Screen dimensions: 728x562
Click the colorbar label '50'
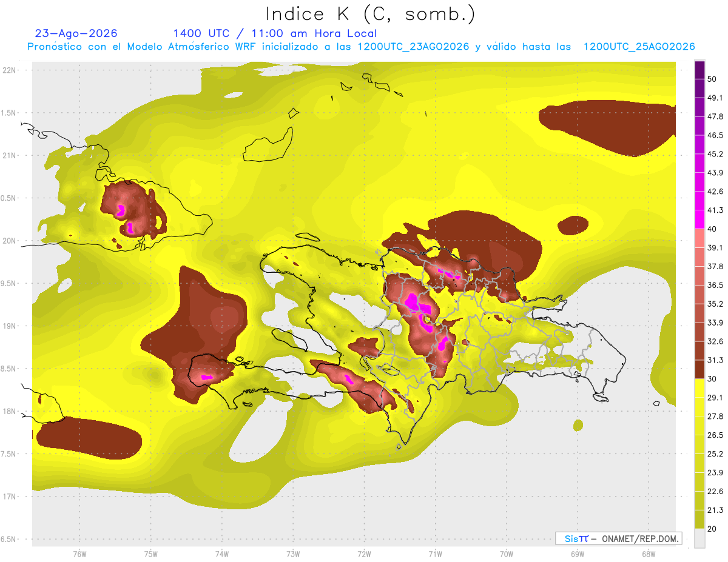click(x=712, y=79)
